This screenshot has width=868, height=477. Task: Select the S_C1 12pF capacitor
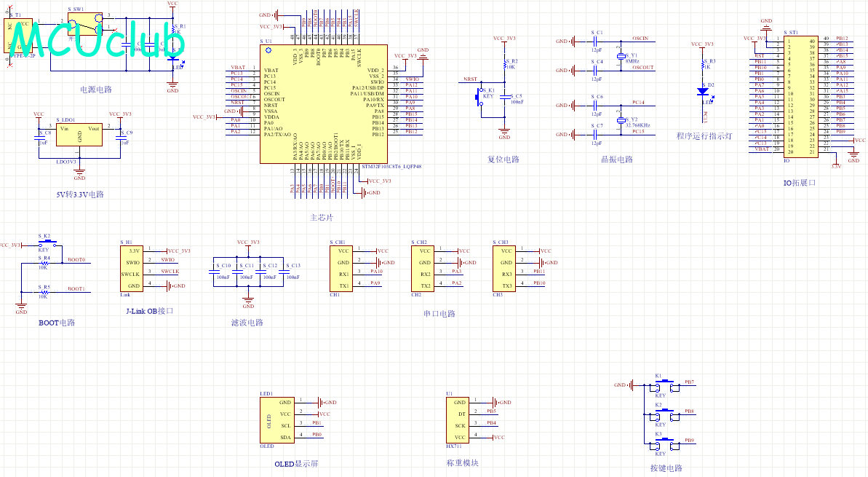coord(596,41)
